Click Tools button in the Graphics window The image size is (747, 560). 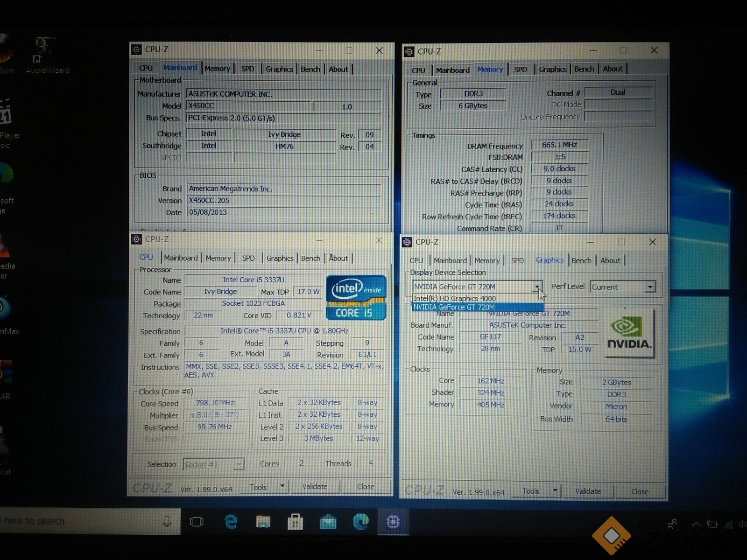click(531, 491)
